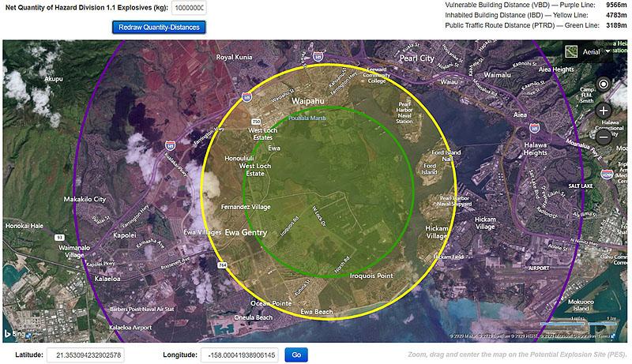Click the Ocean Pointe map label
The width and height of the screenshot is (632, 364).
[271, 303]
